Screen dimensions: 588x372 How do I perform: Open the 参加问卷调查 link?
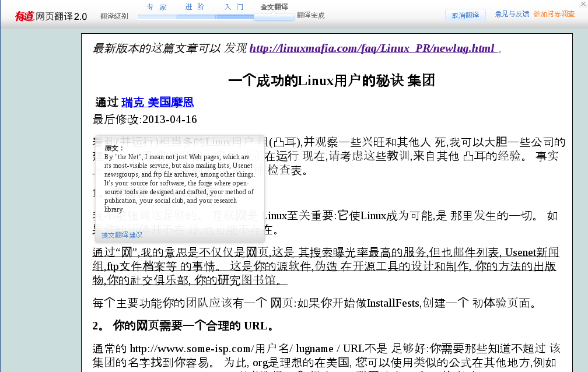(554, 14)
